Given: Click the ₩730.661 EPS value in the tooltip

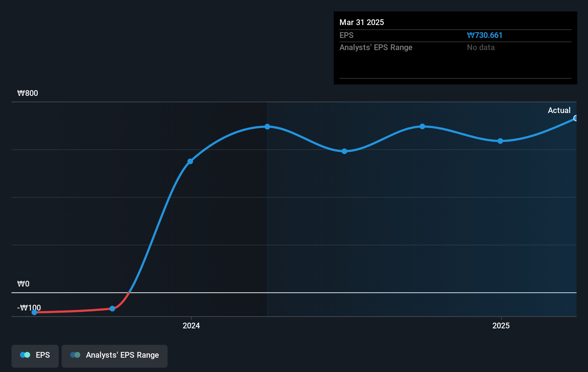Looking at the screenshot, I should pos(485,35).
